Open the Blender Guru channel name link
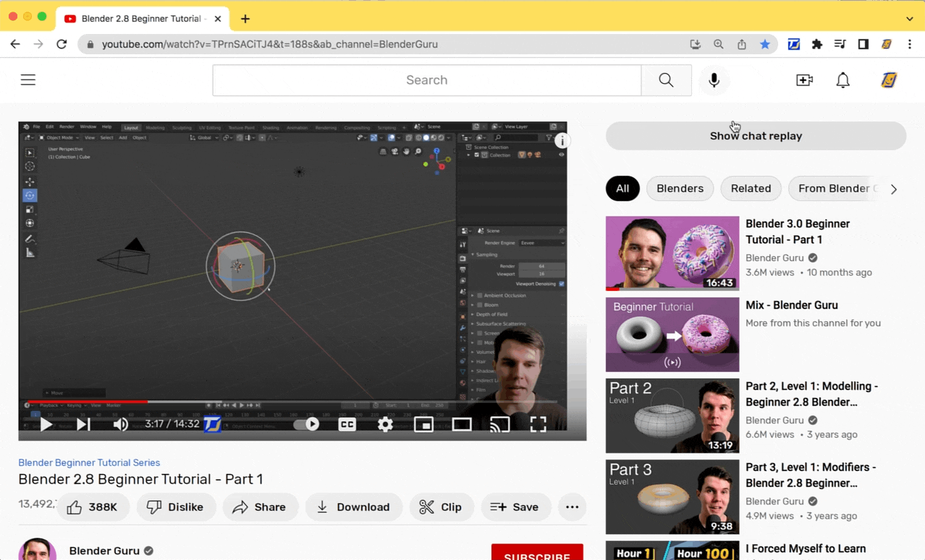The width and height of the screenshot is (925, 560). tap(104, 551)
